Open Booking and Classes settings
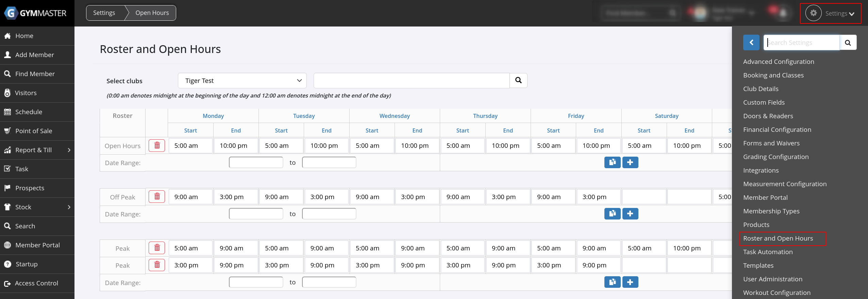Viewport: 868px width, 299px height. click(773, 75)
